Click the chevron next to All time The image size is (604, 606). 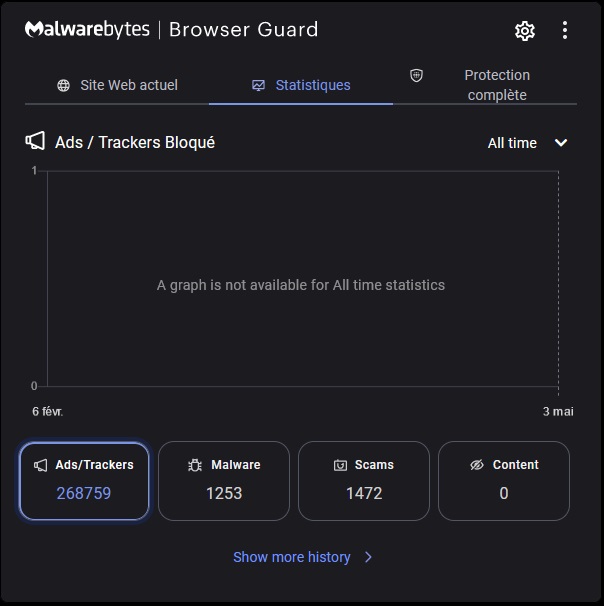(x=561, y=143)
